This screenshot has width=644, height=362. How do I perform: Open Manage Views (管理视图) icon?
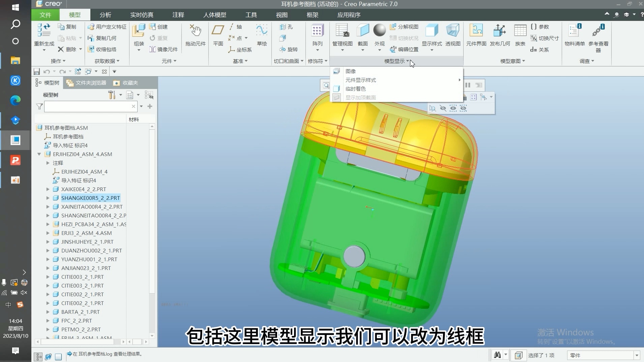(342, 30)
